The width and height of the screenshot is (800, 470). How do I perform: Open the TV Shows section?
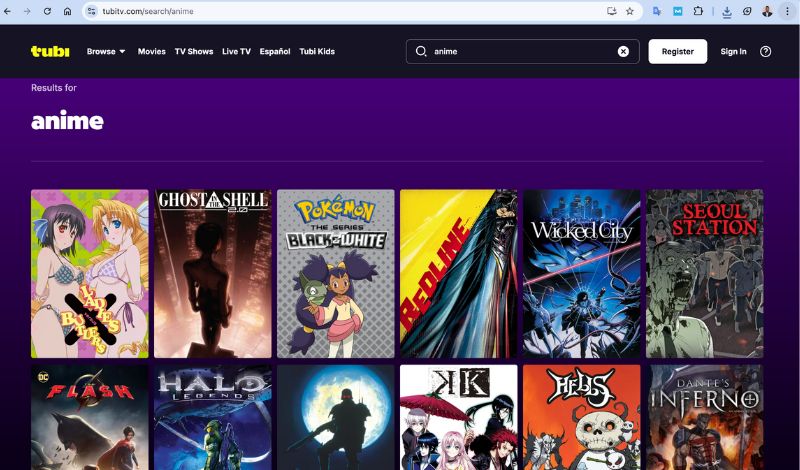(x=194, y=51)
